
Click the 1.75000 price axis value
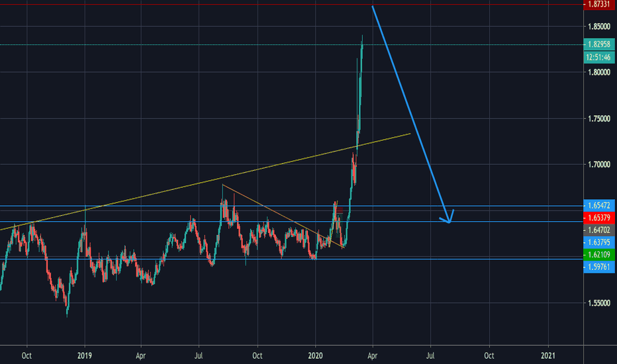click(x=599, y=118)
